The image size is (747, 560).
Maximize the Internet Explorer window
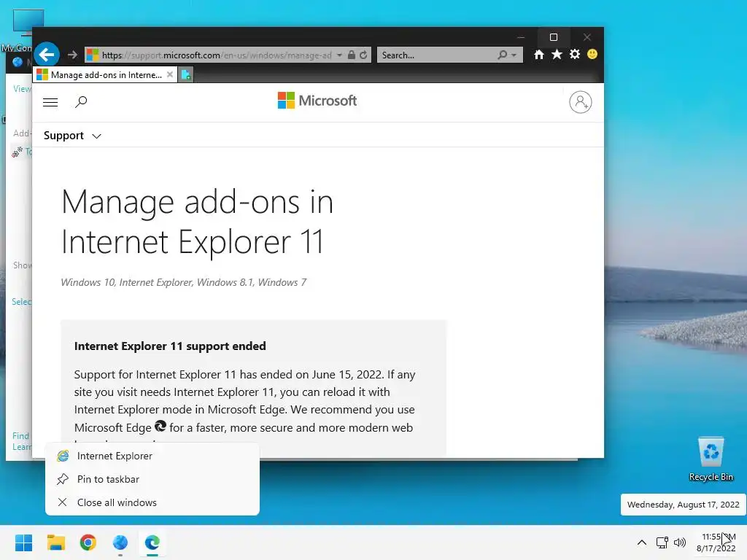[553, 37]
